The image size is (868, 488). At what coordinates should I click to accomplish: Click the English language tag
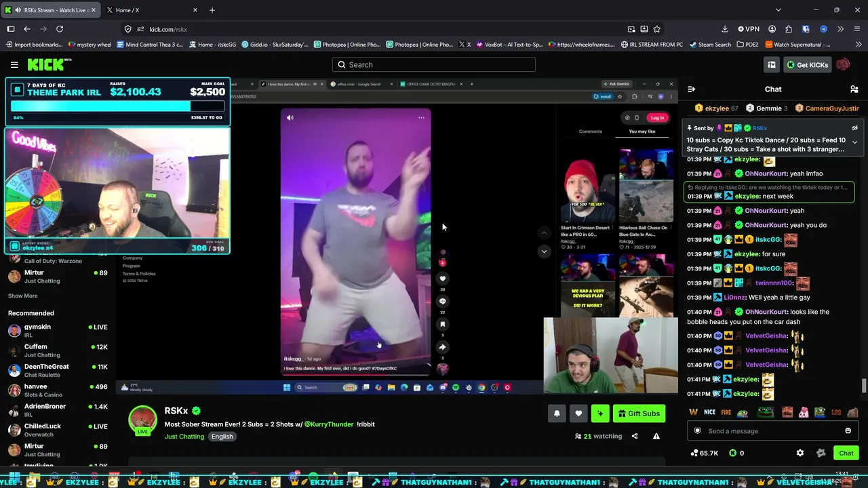pos(222,436)
